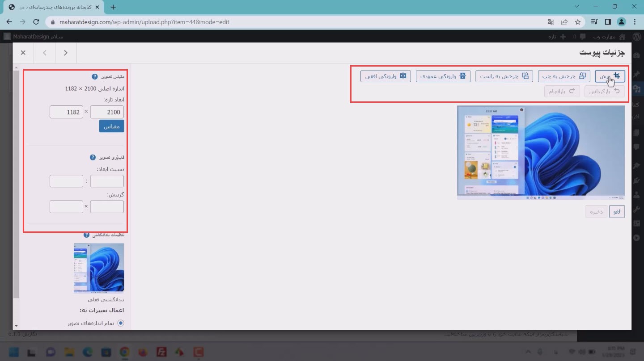Click the ذخیره (save) button

pyautogui.click(x=596, y=211)
